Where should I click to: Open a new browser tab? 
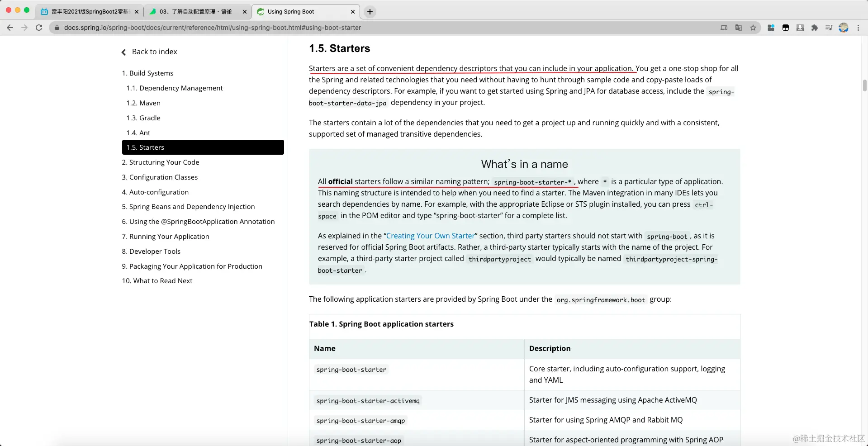pos(370,12)
